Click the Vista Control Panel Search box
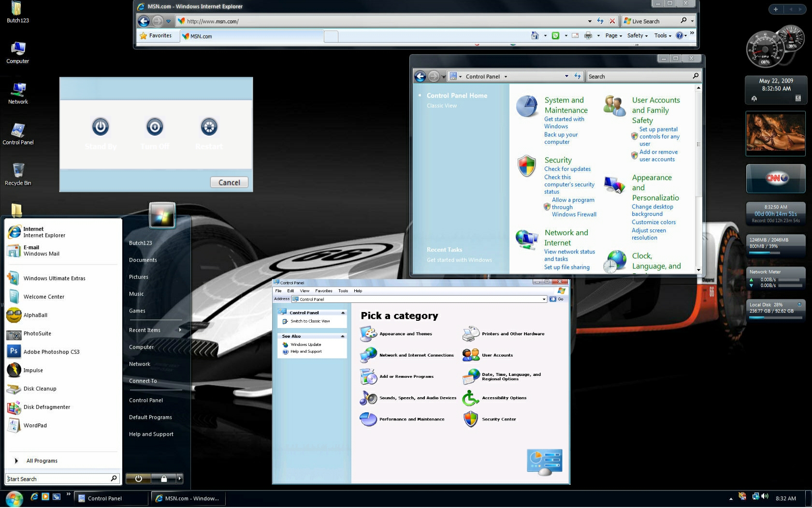This screenshot has width=812, height=508. (x=639, y=76)
